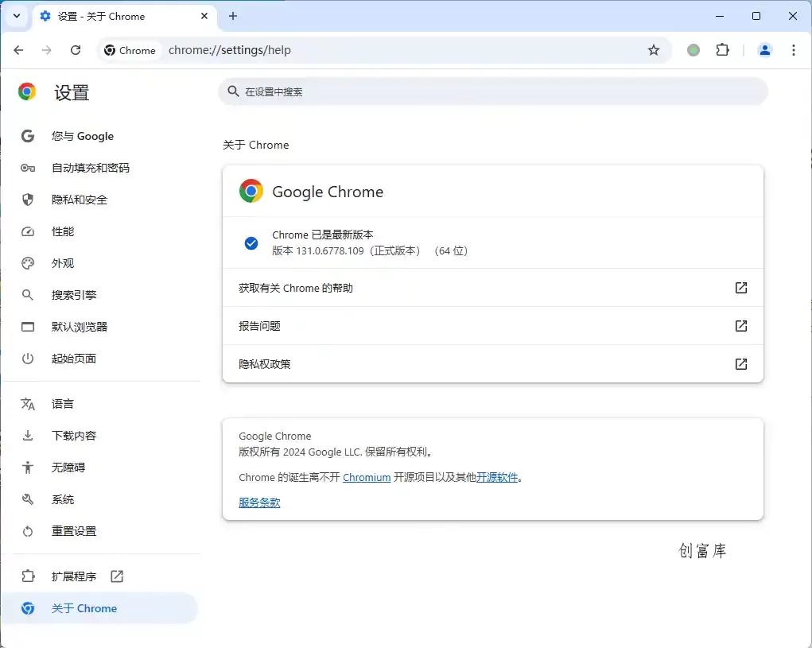
Task: Click the address bar URL chrome://settings/help
Action: 229,50
